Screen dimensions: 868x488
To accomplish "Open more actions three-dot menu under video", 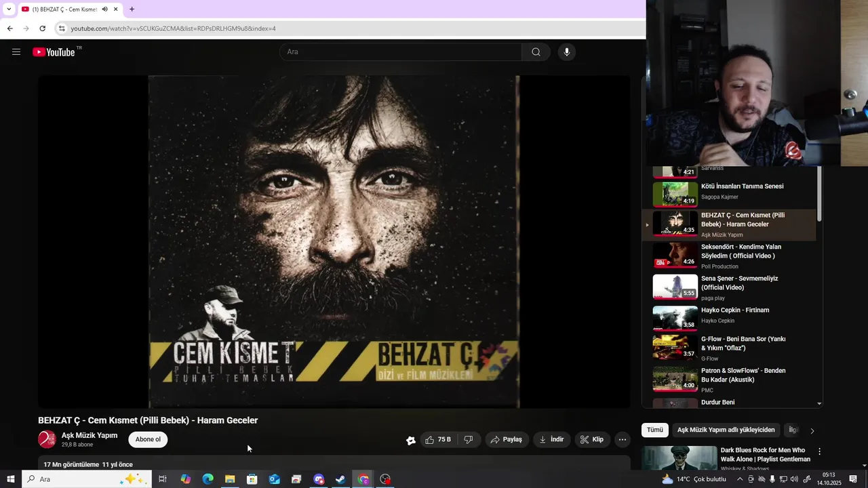I will point(623,439).
